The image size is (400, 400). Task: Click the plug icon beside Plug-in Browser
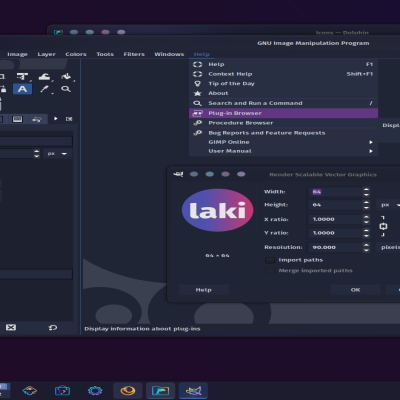pos(198,113)
